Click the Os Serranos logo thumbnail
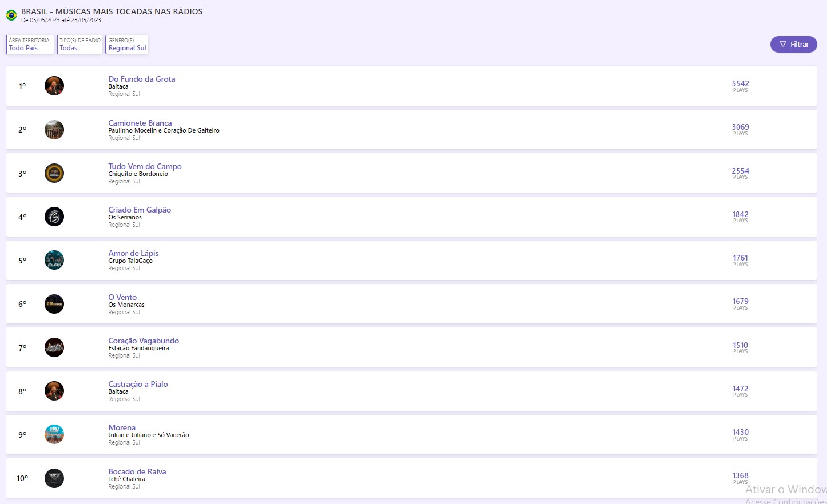827x504 pixels. [x=54, y=217]
